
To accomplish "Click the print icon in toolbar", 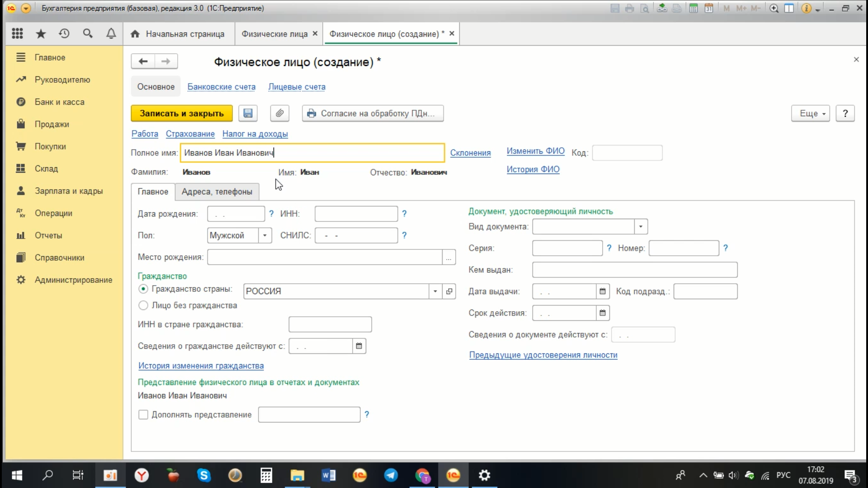I will pyautogui.click(x=630, y=8).
